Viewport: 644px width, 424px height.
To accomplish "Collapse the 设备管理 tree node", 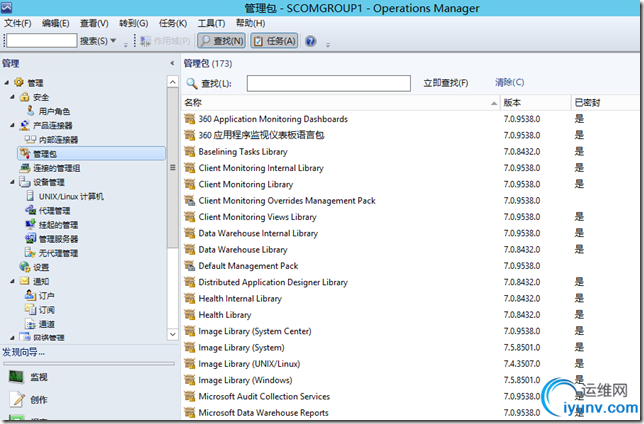I will tap(12, 182).
